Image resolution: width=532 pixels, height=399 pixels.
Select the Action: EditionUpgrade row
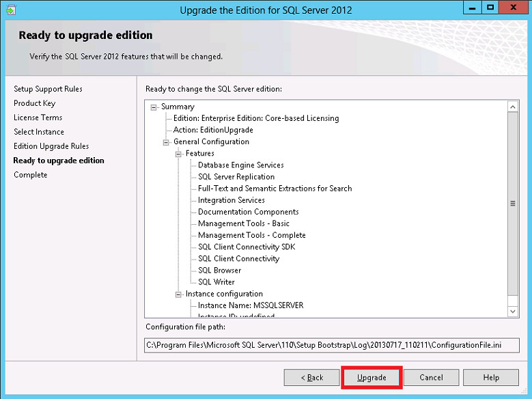point(213,130)
